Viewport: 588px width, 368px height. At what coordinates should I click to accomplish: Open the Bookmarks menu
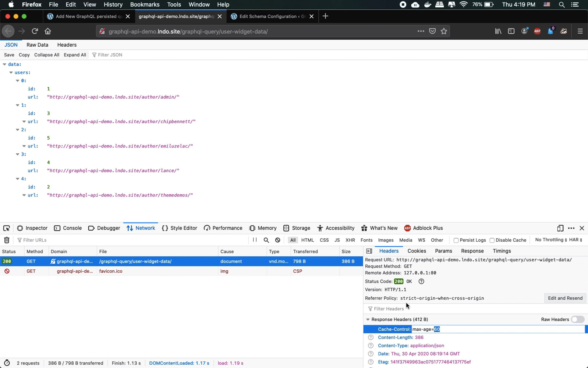click(145, 4)
